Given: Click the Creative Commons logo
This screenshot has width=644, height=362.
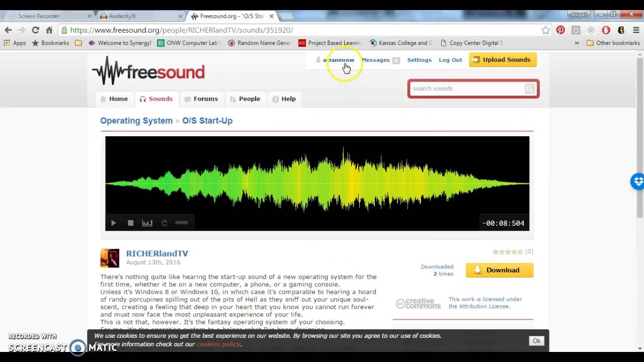Looking at the screenshot, I should click(418, 304).
